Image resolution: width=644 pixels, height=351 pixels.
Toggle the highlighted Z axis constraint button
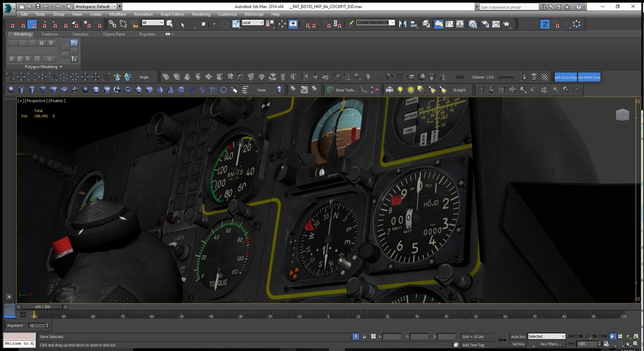(x=544, y=24)
